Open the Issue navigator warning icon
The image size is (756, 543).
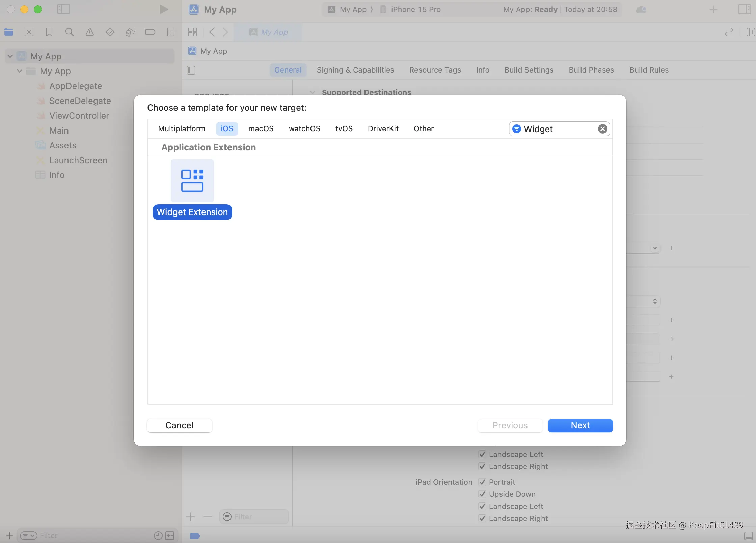tap(89, 32)
